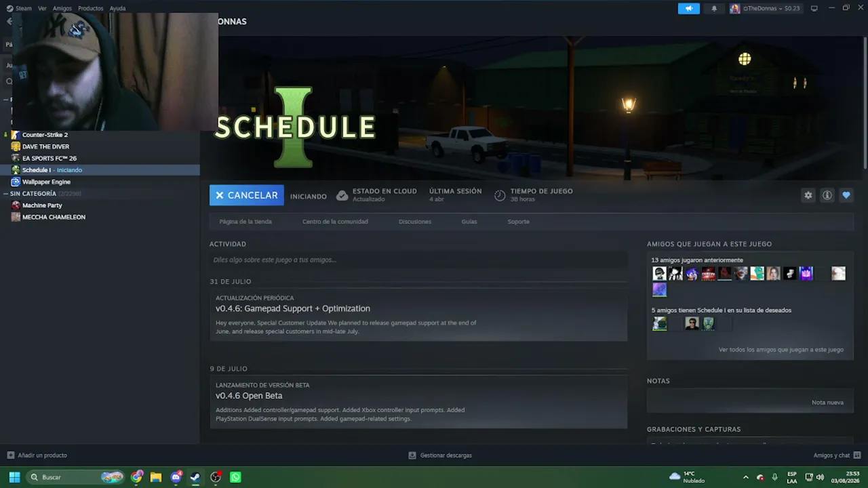Switch ESP LAA keyboard language indicator
The image size is (868, 488).
pos(792,477)
